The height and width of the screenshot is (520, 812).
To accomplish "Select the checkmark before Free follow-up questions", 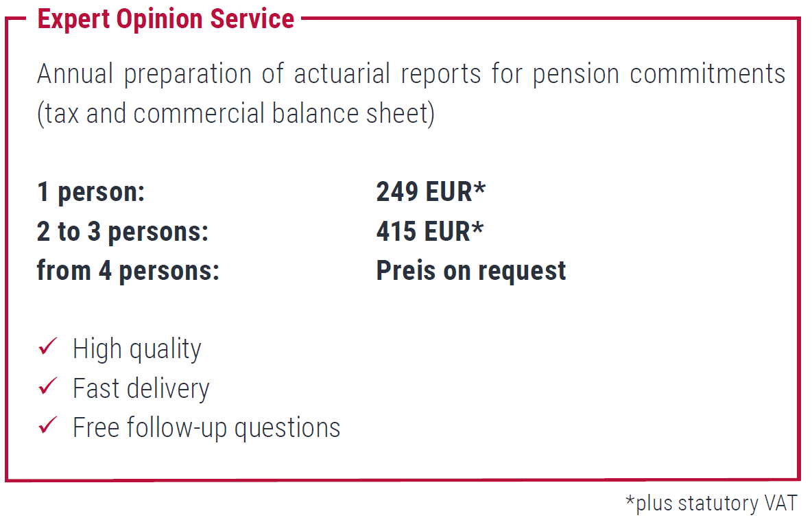I will [x=47, y=427].
